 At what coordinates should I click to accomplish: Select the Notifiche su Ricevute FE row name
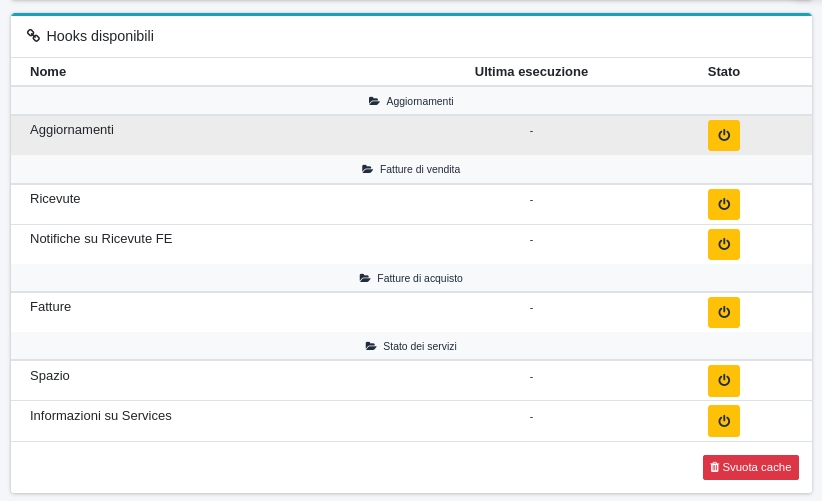(101, 238)
